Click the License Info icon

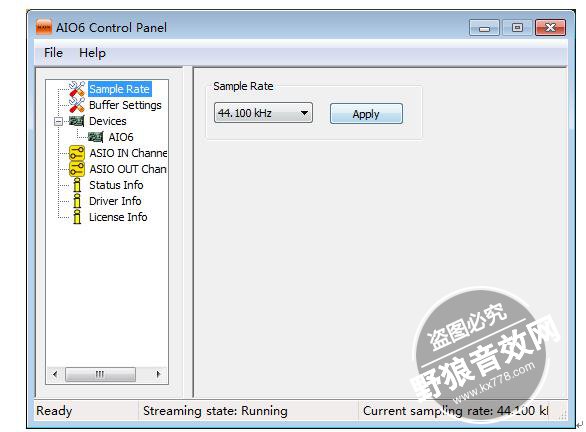pos(77,217)
